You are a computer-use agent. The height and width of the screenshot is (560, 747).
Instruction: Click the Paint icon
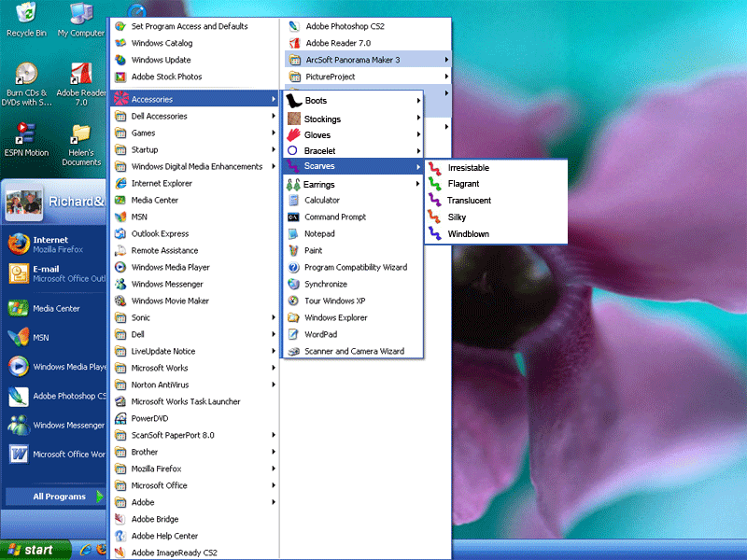pyautogui.click(x=293, y=250)
